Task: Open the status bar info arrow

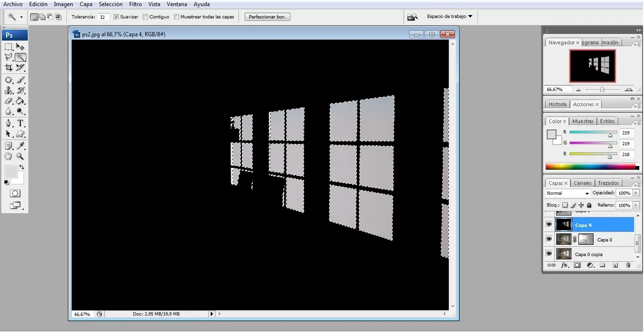Action: tap(212, 314)
